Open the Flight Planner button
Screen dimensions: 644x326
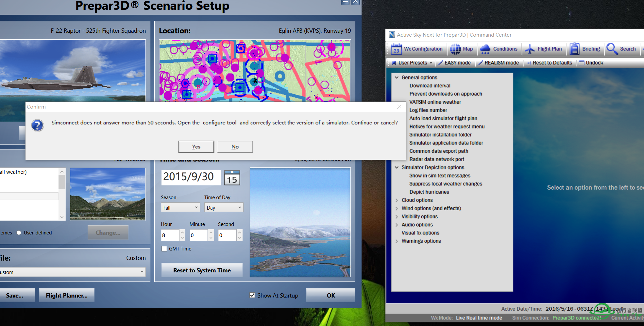click(67, 295)
